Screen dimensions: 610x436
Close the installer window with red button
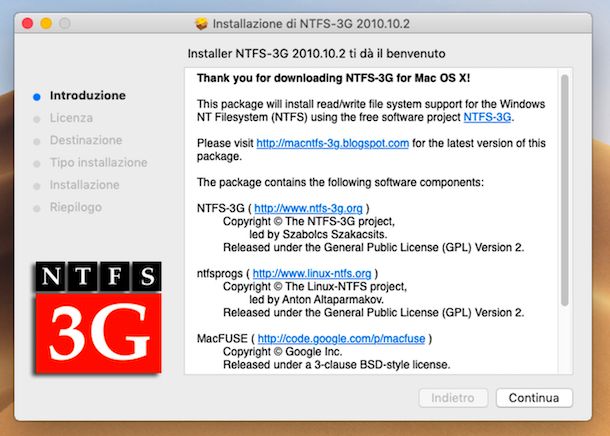[x=28, y=24]
